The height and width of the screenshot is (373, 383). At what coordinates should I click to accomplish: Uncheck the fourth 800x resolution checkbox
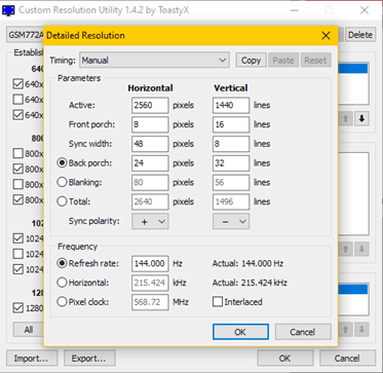pos(18,200)
